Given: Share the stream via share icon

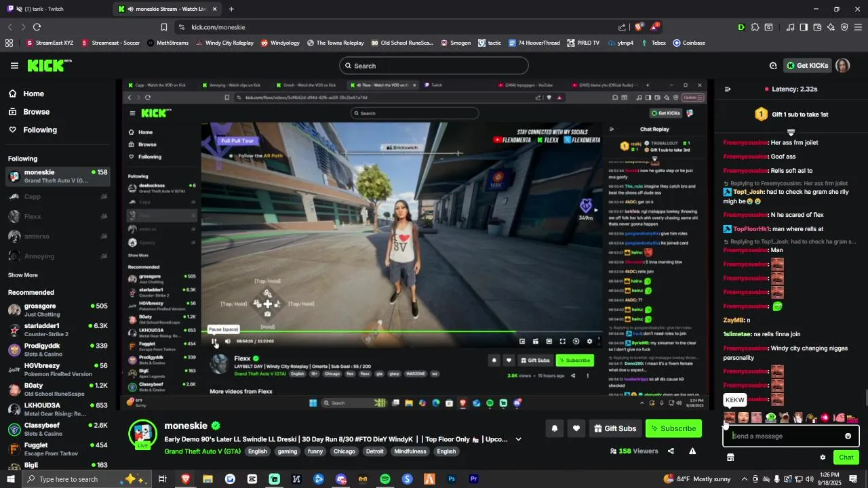Looking at the screenshot, I should click(671, 451).
